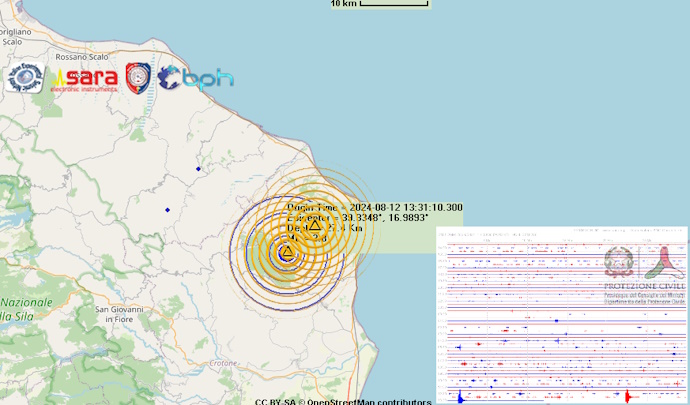Image resolution: width=690 pixels, height=405 pixels.
Task: Click the BPH globe logo
Action: 195,77
